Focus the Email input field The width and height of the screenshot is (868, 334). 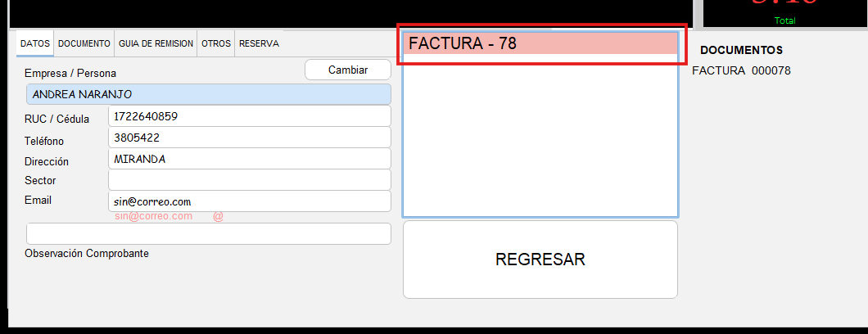point(249,201)
